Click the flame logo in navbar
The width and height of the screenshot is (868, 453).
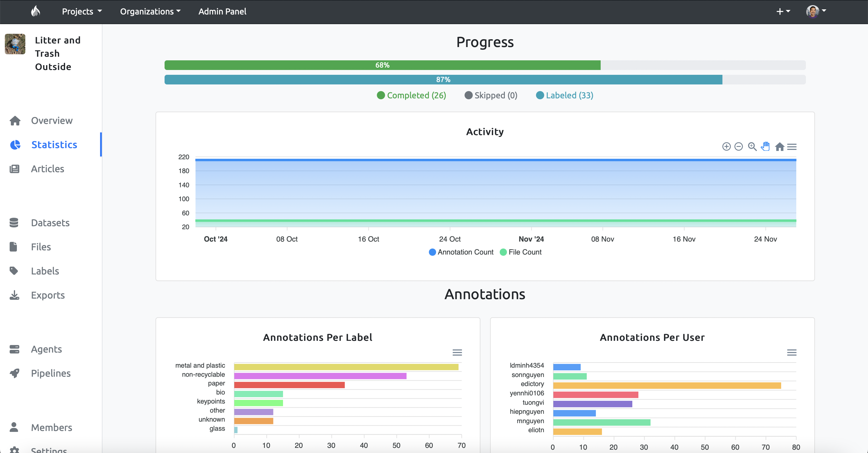35,11
